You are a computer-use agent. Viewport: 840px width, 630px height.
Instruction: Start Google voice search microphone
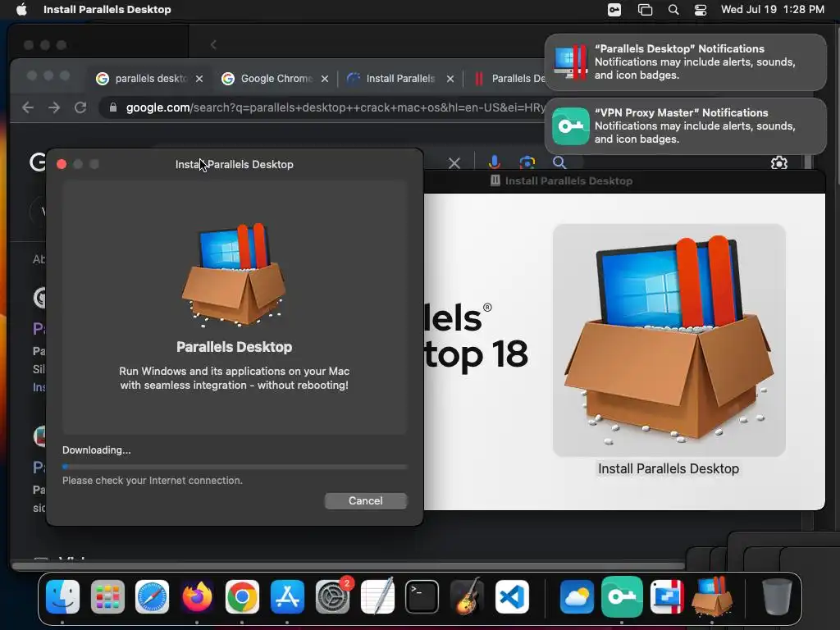[x=494, y=162]
